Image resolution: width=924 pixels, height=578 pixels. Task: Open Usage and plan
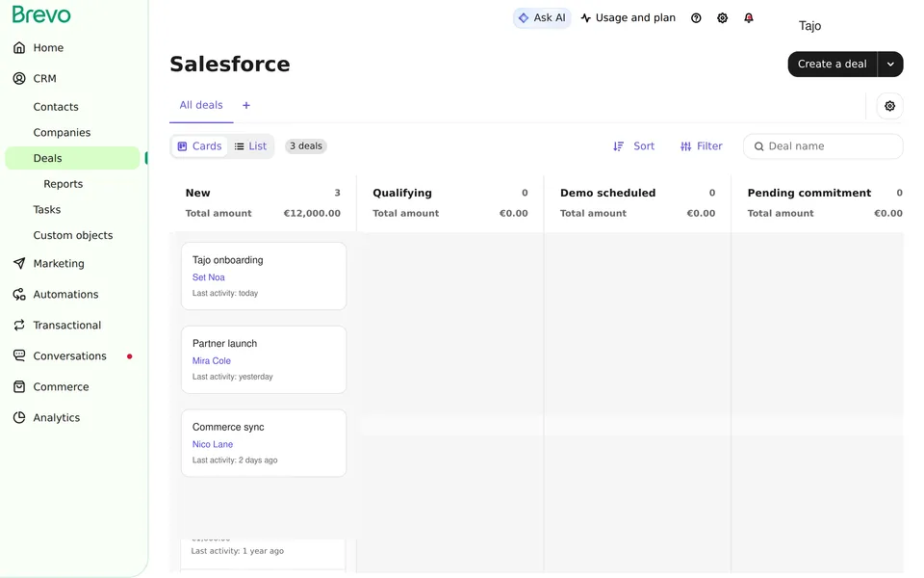click(629, 18)
